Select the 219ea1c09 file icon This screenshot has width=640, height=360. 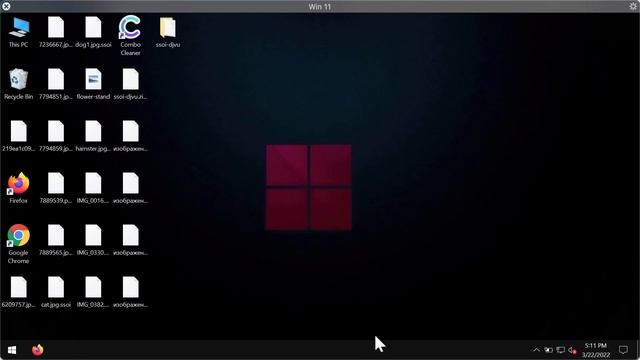[x=18, y=136]
